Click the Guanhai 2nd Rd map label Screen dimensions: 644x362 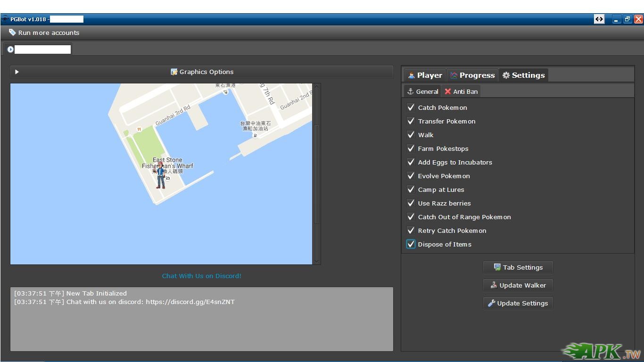click(x=296, y=100)
